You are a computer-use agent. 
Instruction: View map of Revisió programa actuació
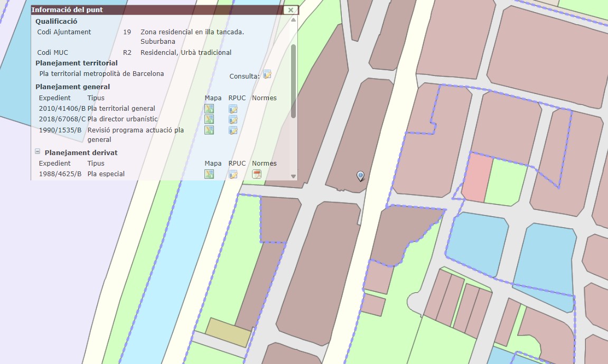coord(209,130)
